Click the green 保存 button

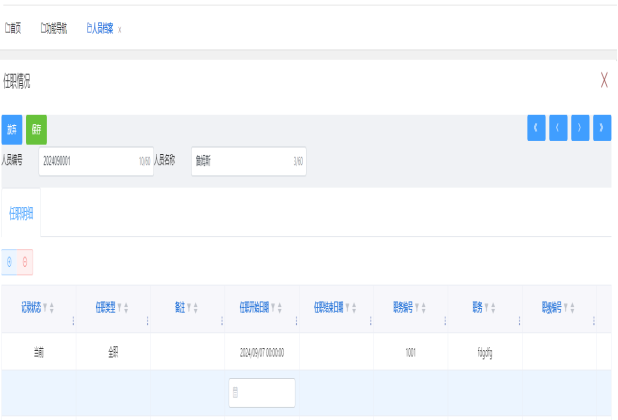pyautogui.click(x=36, y=130)
